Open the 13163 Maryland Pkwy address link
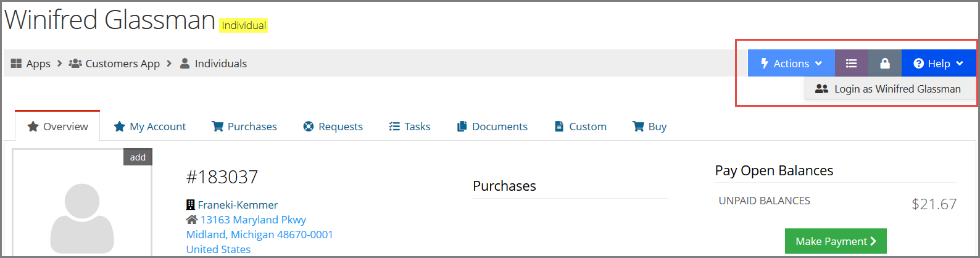The image size is (980, 258). 253,220
